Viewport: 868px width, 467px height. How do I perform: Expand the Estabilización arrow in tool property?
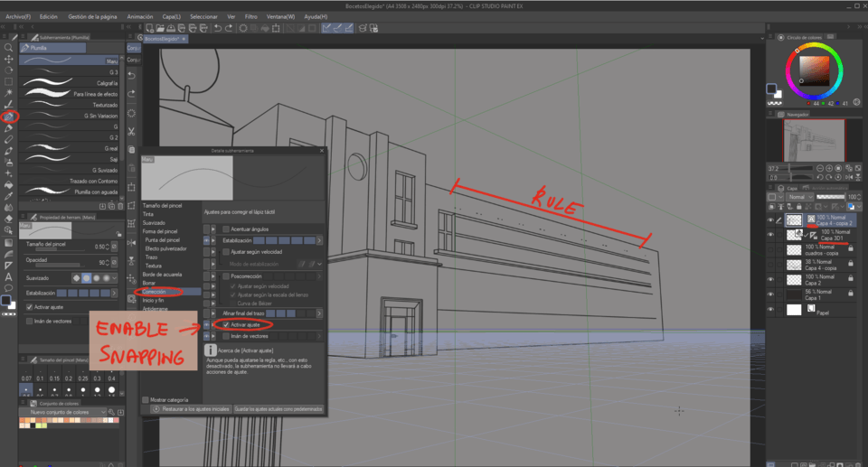[x=115, y=294]
